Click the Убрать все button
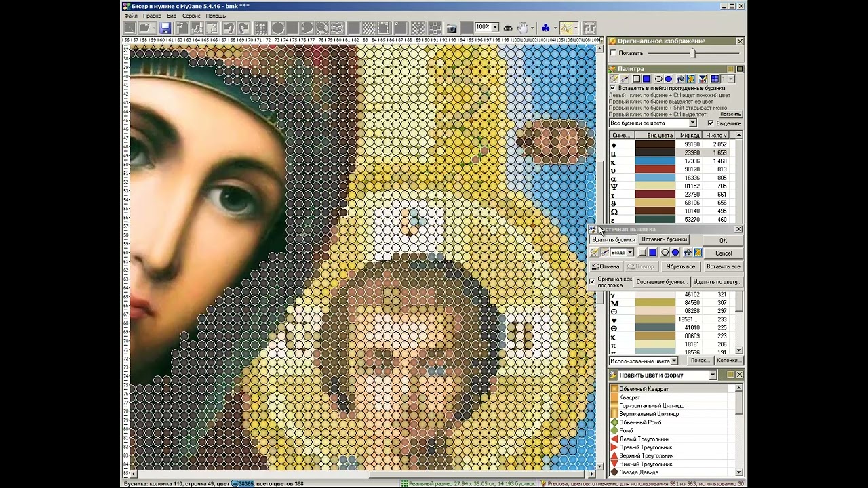The image size is (868, 488). coord(680,266)
